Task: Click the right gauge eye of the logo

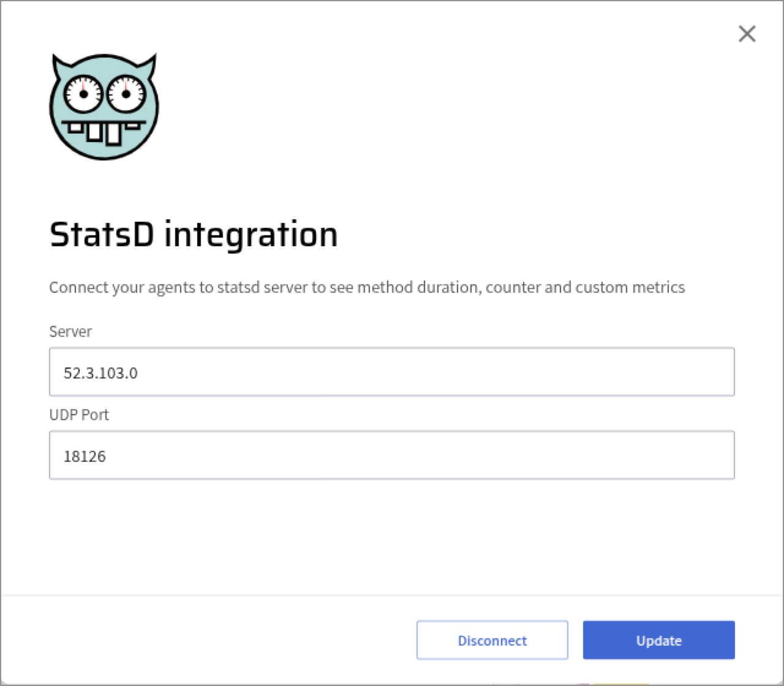Action: pyautogui.click(x=126, y=94)
